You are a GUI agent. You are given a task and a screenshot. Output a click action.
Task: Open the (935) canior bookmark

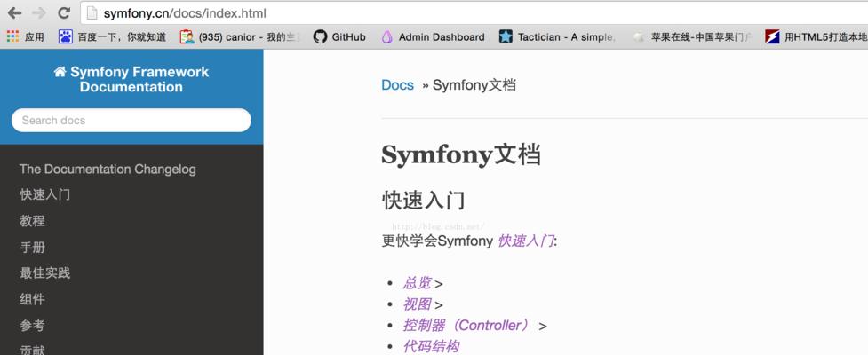click(249, 37)
